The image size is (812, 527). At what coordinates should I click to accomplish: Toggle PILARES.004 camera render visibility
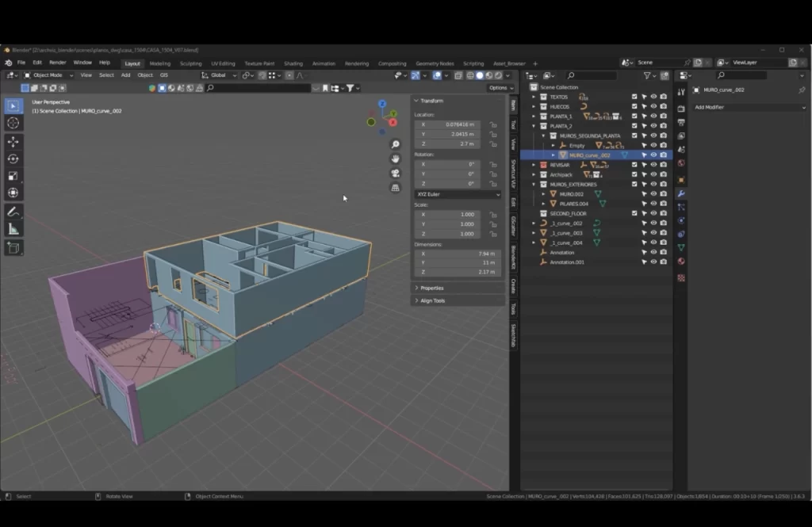tap(664, 204)
